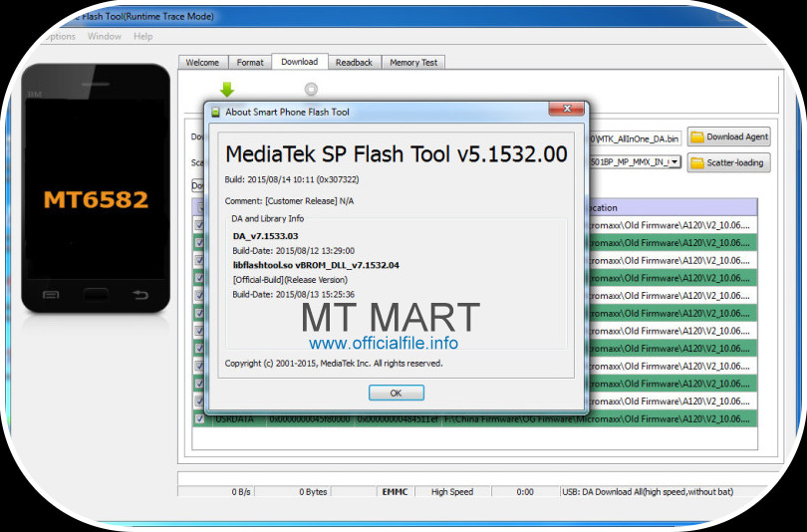Click the About dialog title bar icon
This screenshot has height=532, width=807.
pyautogui.click(x=215, y=113)
